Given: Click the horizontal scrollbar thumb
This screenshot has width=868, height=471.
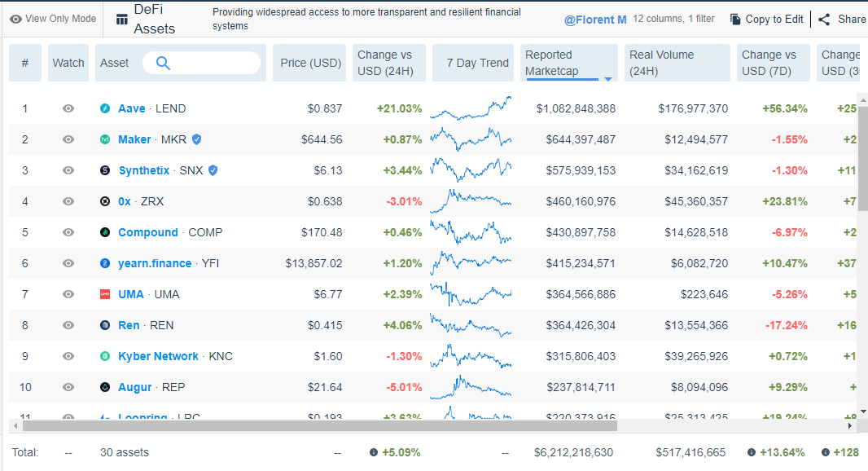Looking at the screenshot, I should pyautogui.click(x=319, y=425).
